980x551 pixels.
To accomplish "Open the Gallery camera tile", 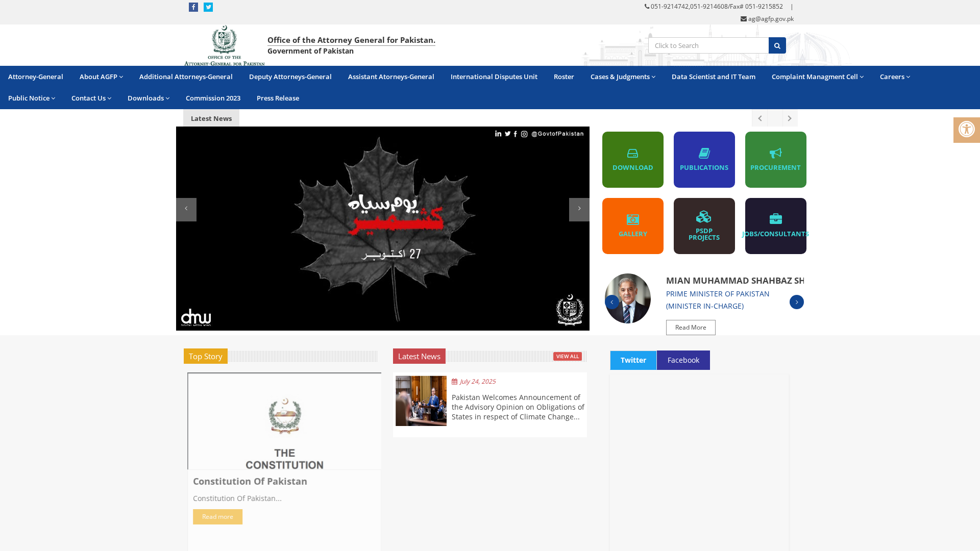I will [x=632, y=226].
